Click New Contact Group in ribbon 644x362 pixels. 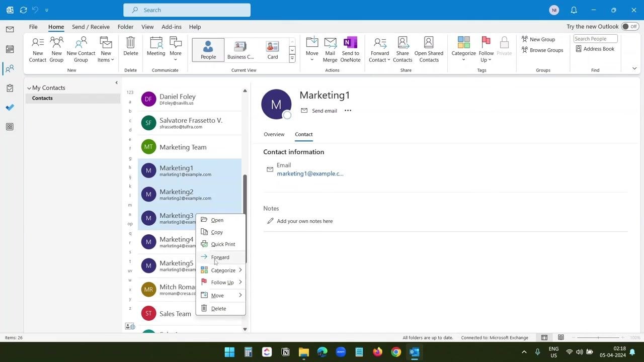[81, 50]
